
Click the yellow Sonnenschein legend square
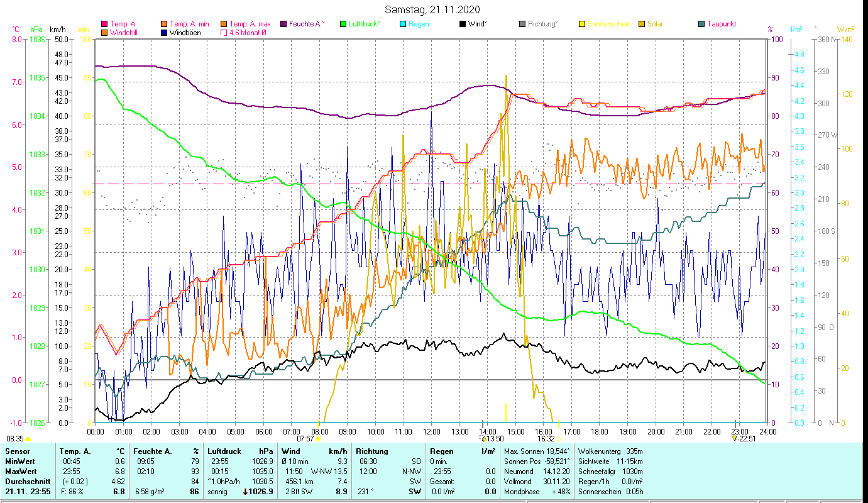[581, 24]
